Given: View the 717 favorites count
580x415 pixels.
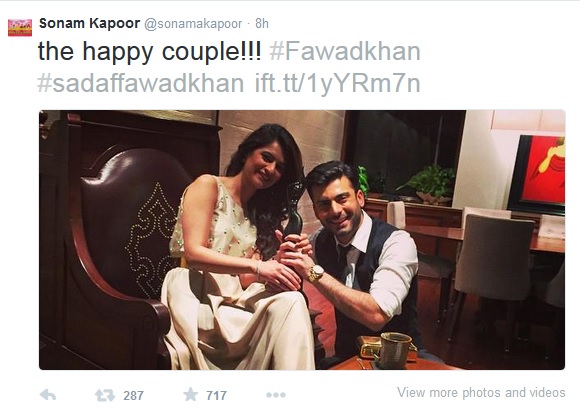Looking at the screenshot, I should pyautogui.click(x=216, y=395).
